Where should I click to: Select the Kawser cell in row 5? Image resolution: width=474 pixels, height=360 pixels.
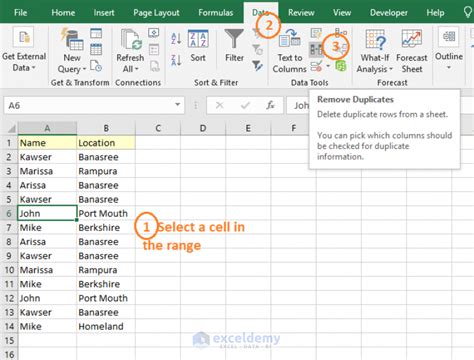(x=47, y=199)
